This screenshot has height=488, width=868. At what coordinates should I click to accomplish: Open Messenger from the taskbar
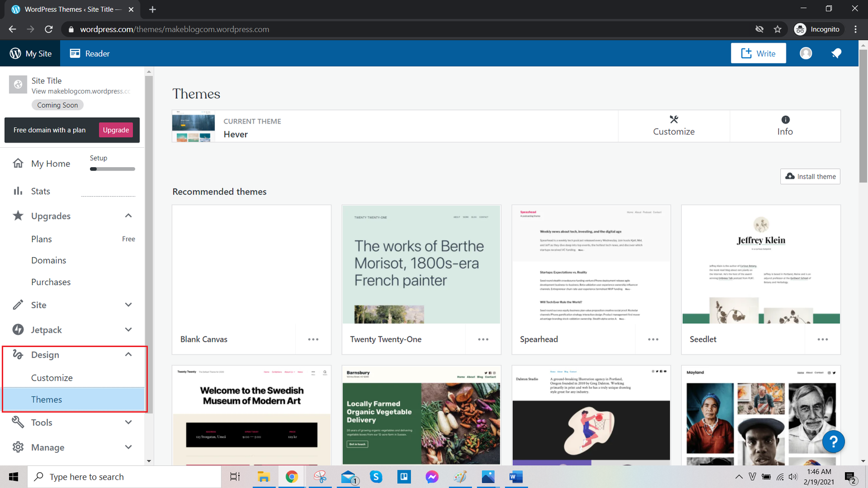pos(432,476)
